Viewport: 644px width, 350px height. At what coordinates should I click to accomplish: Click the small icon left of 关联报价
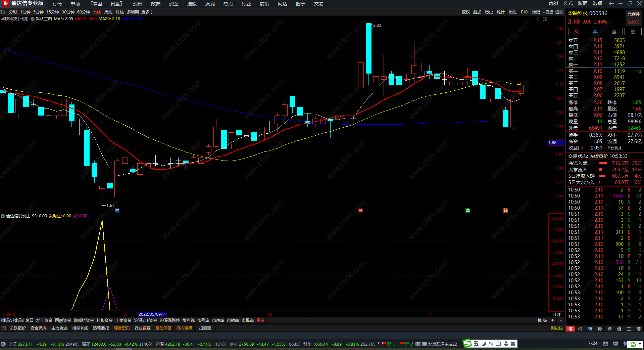point(4,328)
